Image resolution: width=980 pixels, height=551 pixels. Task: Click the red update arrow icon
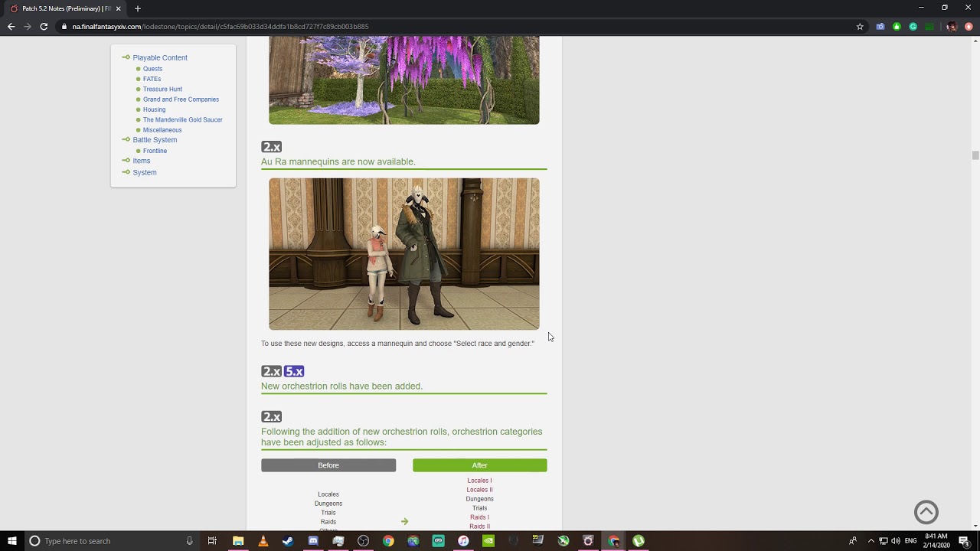pyautogui.click(x=969, y=27)
